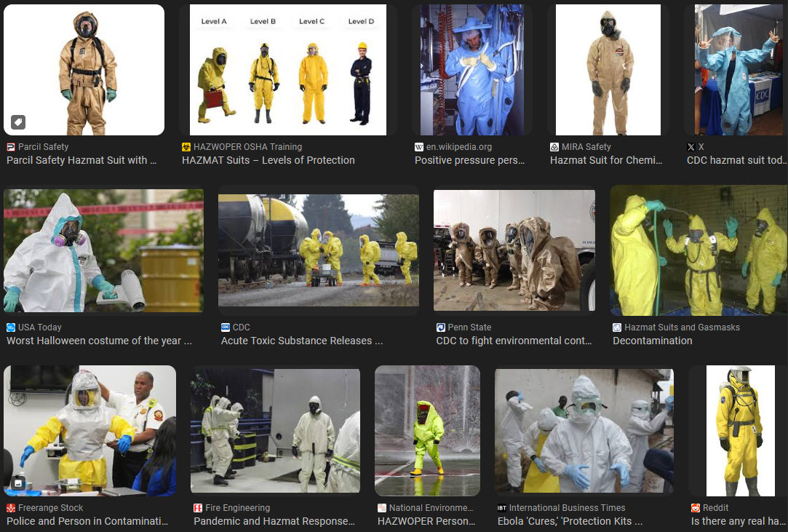Click the Fire Engineering favicon
Viewport: 788px width, 532px height.
[x=198, y=508]
